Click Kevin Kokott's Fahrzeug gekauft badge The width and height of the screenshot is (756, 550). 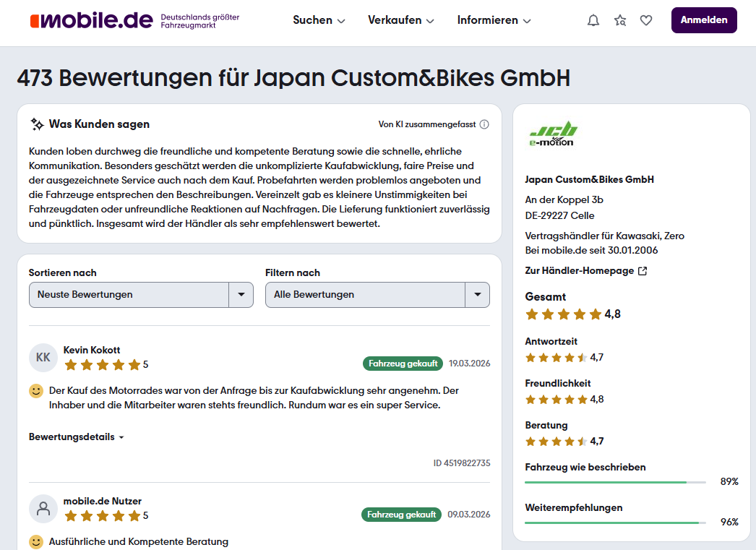(x=403, y=364)
